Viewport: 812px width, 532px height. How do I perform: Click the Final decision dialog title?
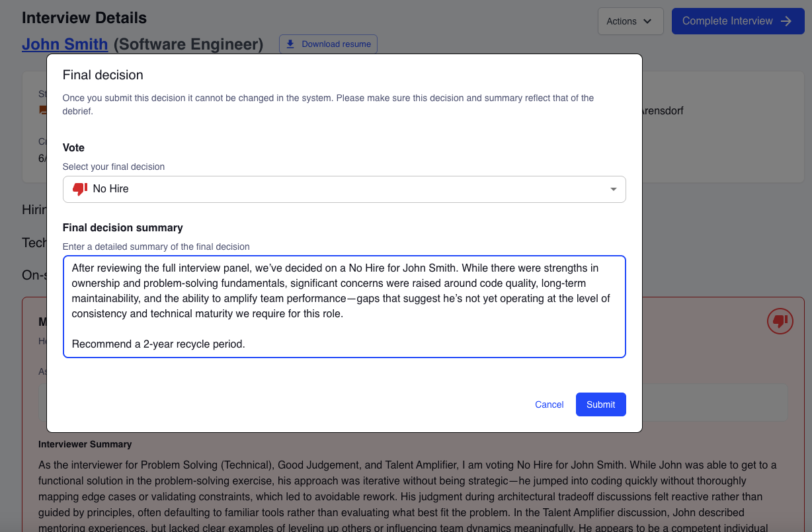(102, 75)
